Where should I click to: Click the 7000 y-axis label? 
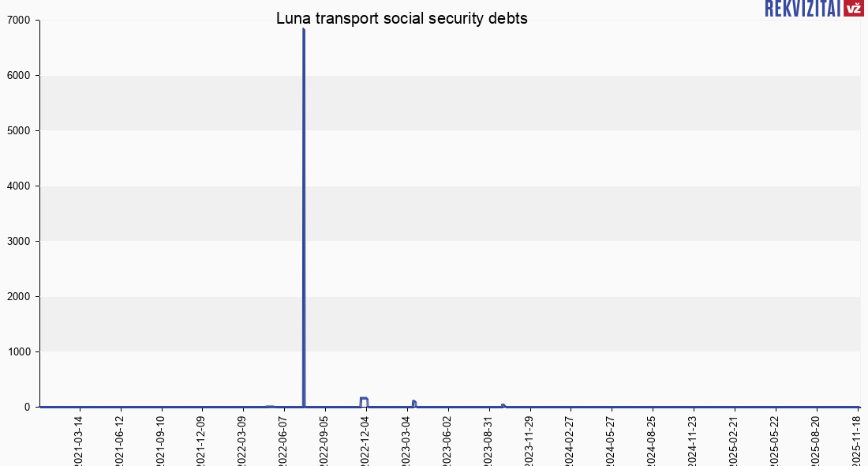19,21
